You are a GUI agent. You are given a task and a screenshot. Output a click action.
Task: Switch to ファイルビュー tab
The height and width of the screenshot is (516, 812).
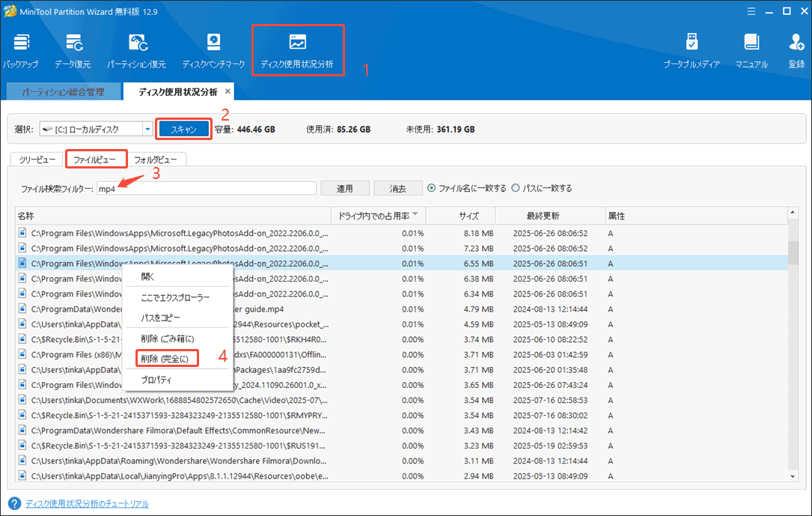pos(95,160)
